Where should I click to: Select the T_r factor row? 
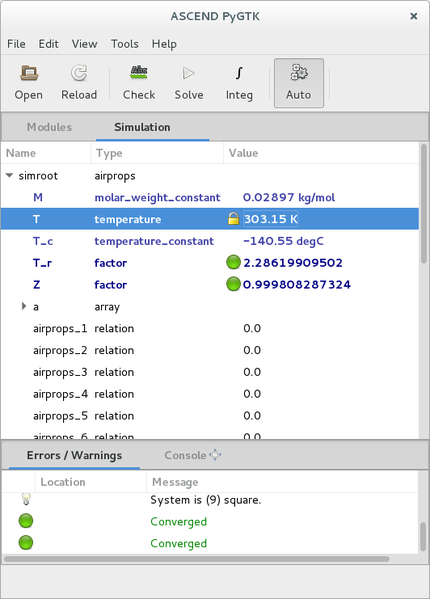pos(210,263)
